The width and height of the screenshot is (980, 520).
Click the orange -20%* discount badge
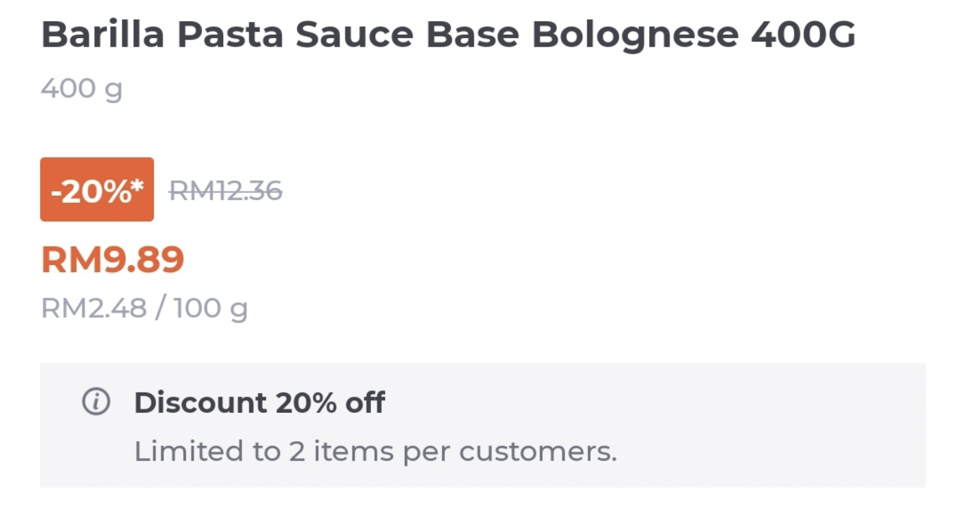coord(96,190)
